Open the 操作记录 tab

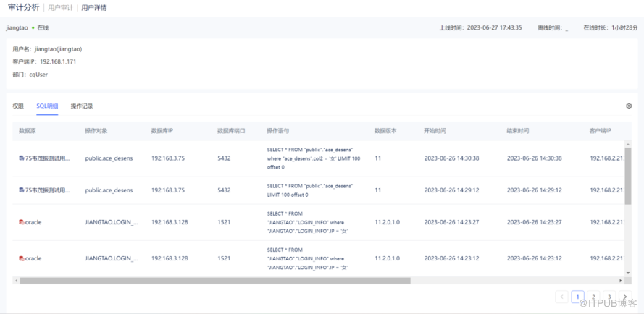point(82,106)
